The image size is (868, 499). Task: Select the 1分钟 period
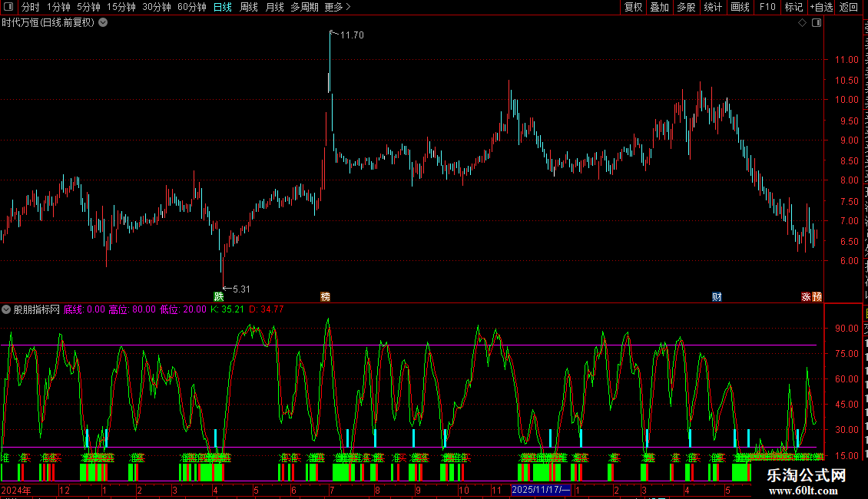point(58,7)
